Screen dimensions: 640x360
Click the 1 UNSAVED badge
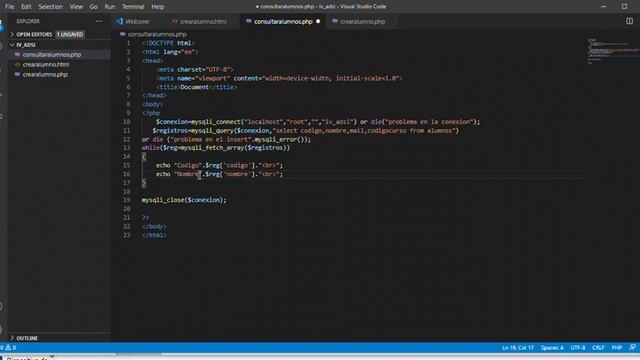pos(70,34)
